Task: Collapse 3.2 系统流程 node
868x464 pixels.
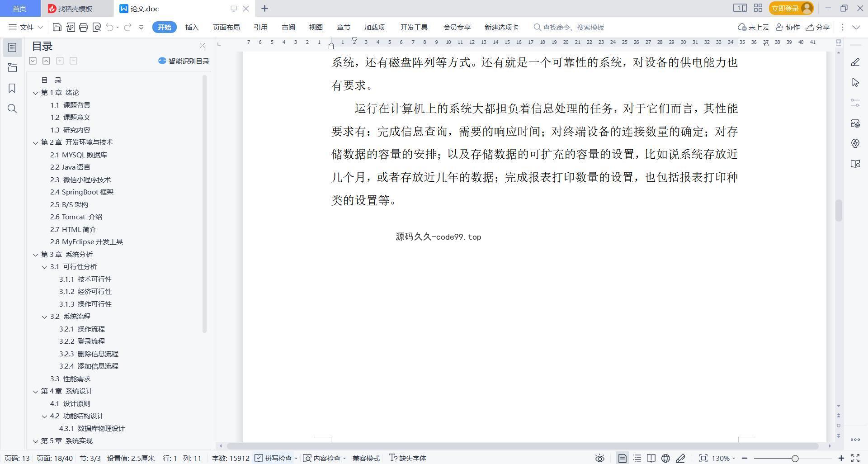Action: pos(44,317)
